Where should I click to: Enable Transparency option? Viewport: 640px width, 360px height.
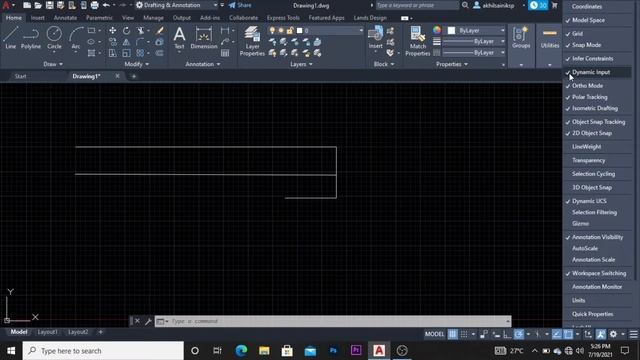click(597, 160)
